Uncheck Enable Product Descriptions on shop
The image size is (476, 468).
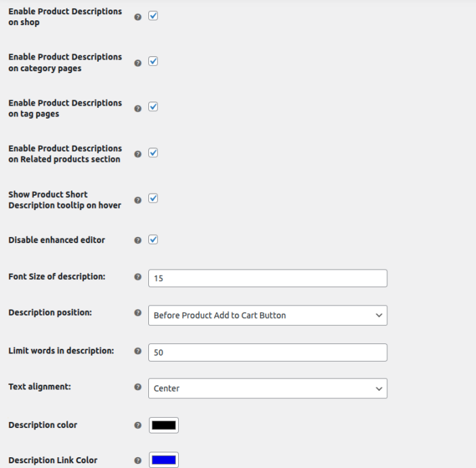click(x=153, y=16)
